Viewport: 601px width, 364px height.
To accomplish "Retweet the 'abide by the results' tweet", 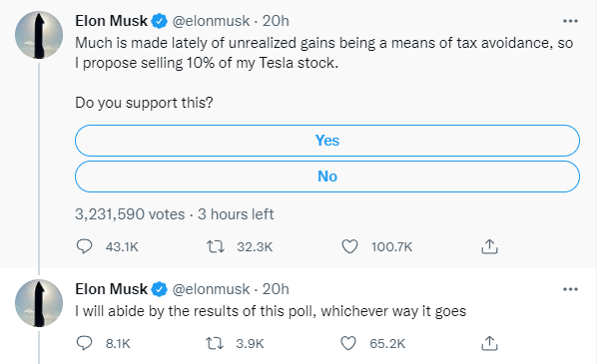I will click(216, 343).
